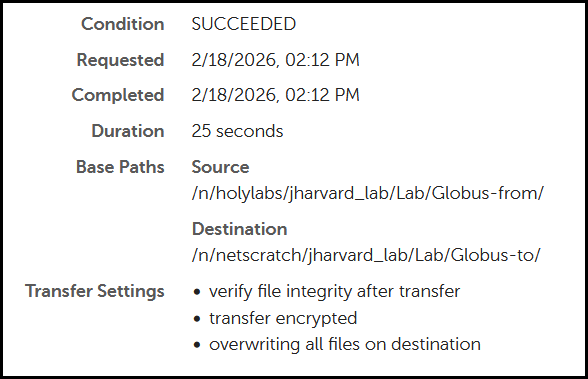This screenshot has width=588, height=379.
Task: Click the netscratch Globus-to destination path
Action: (366, 255)
